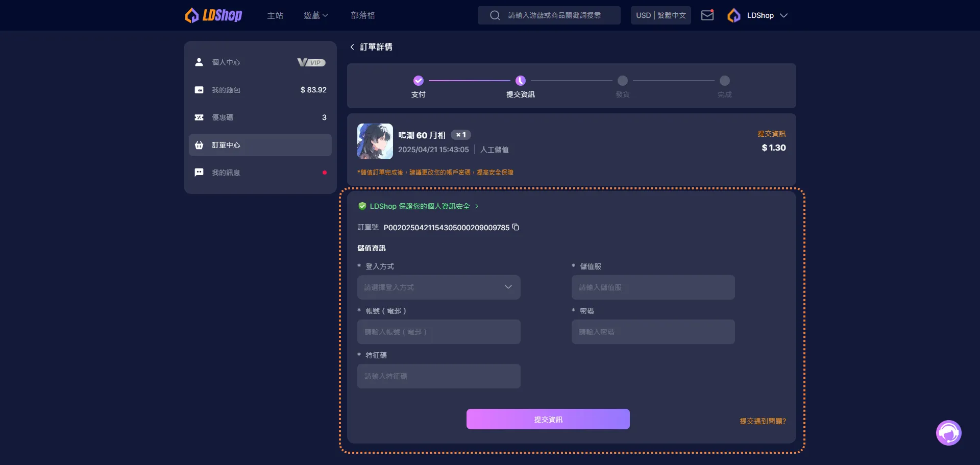This screenshot has width=980, height=465.
Task: Click the unread red dot on 我的訊息
Action: (x=325, y=173)
